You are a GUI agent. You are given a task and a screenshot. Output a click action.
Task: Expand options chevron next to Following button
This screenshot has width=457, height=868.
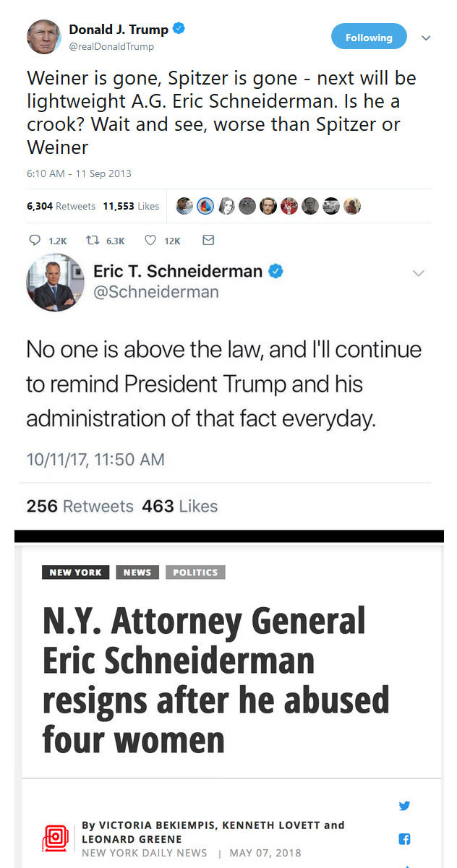click(426, 38)
